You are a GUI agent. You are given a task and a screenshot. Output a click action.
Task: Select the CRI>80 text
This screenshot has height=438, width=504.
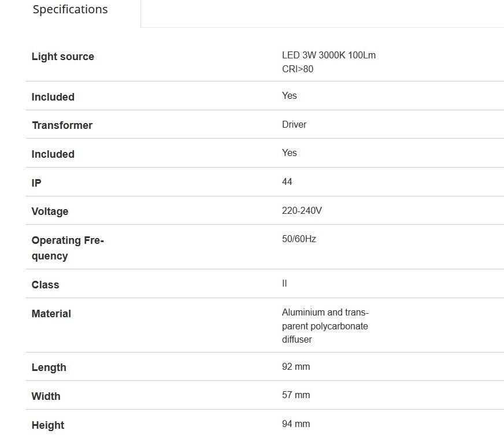tap(297, 69)
